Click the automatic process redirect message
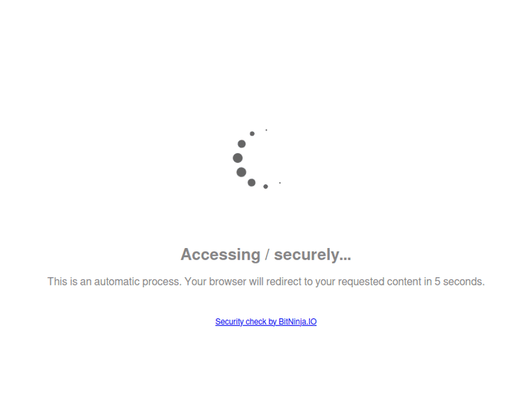 [x=266, y=281]
